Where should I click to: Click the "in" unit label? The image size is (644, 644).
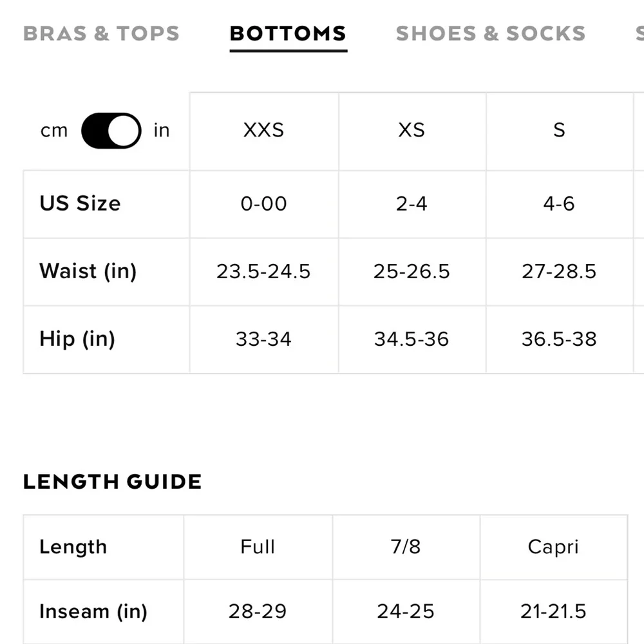[162, 131]
